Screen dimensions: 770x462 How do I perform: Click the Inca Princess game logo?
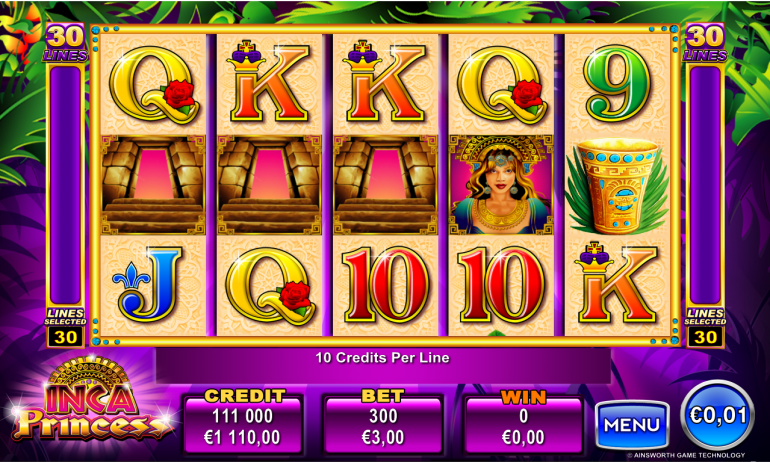click(91, 399)
